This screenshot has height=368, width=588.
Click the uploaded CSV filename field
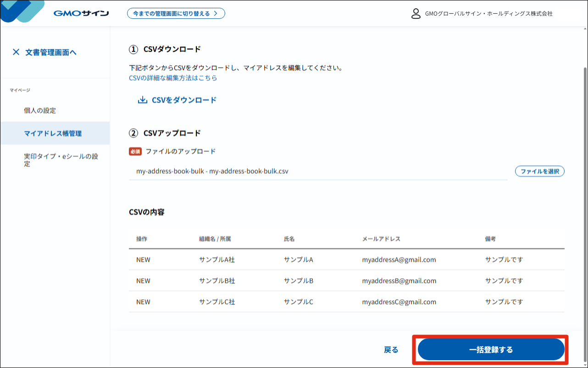[318, 171]
